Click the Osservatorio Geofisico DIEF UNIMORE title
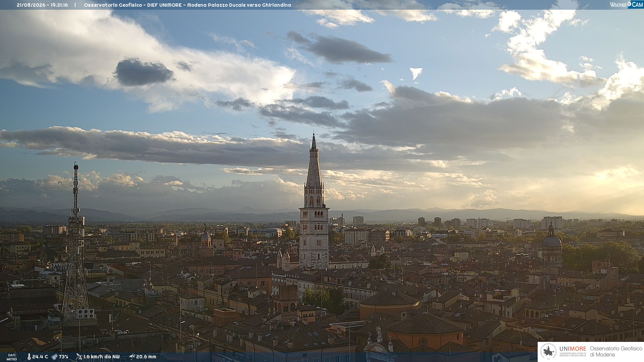The height and width of the screenshot is (362, 644). coord(187,5)
